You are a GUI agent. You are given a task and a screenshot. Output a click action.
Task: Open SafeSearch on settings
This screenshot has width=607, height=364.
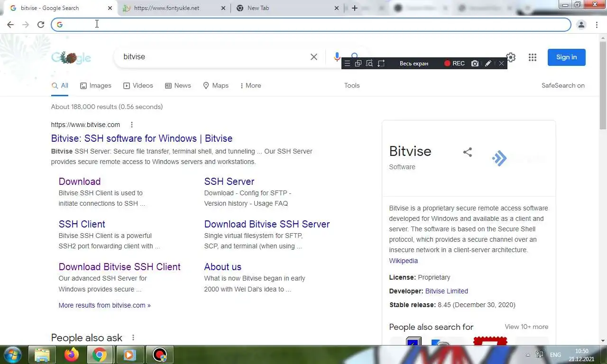click(x=563, y=86)
